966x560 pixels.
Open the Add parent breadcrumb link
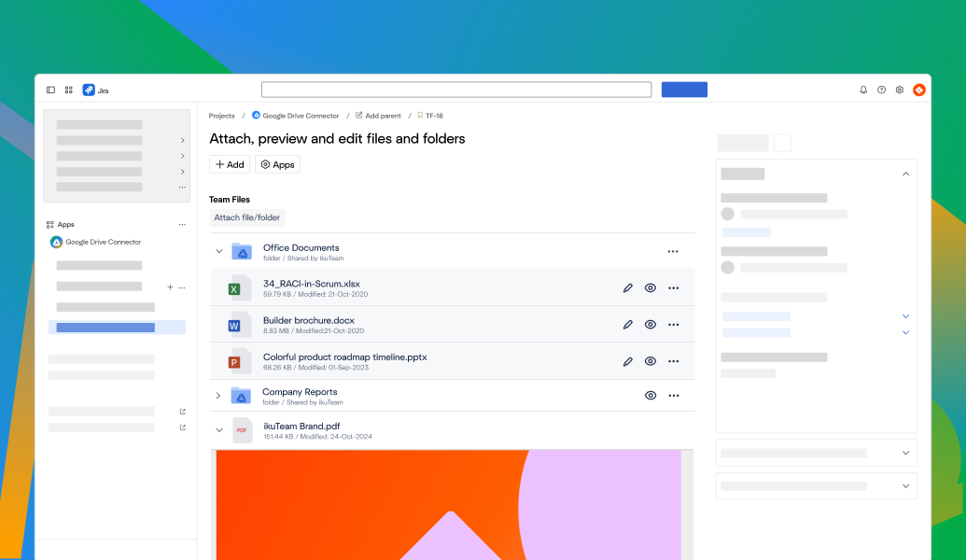click(377, 116)
